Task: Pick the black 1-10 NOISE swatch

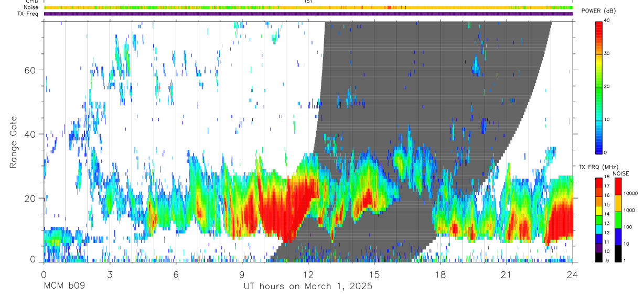Action: [617, 253]
